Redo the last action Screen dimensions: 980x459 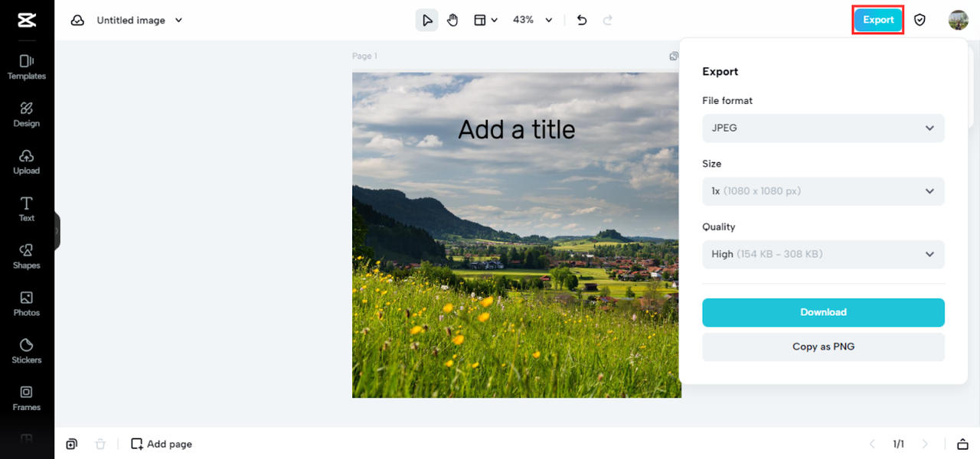click(x=608, y=20)
